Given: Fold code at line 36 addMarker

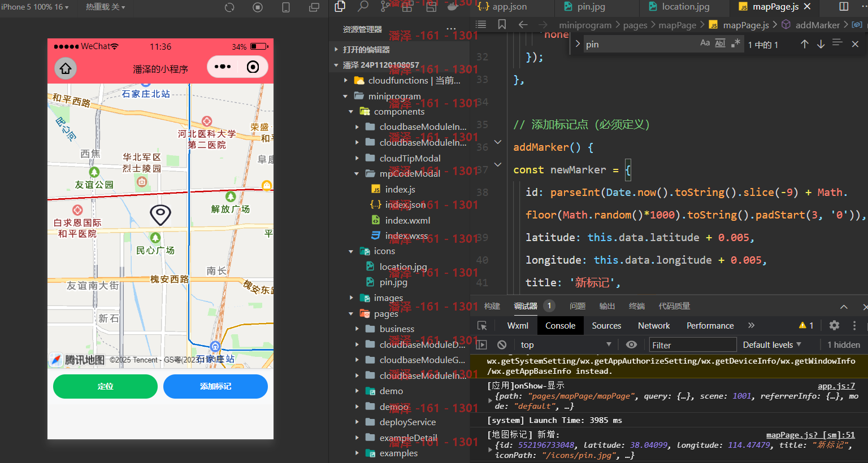Looking at the screenshot, I should click(x=498, y=142).
